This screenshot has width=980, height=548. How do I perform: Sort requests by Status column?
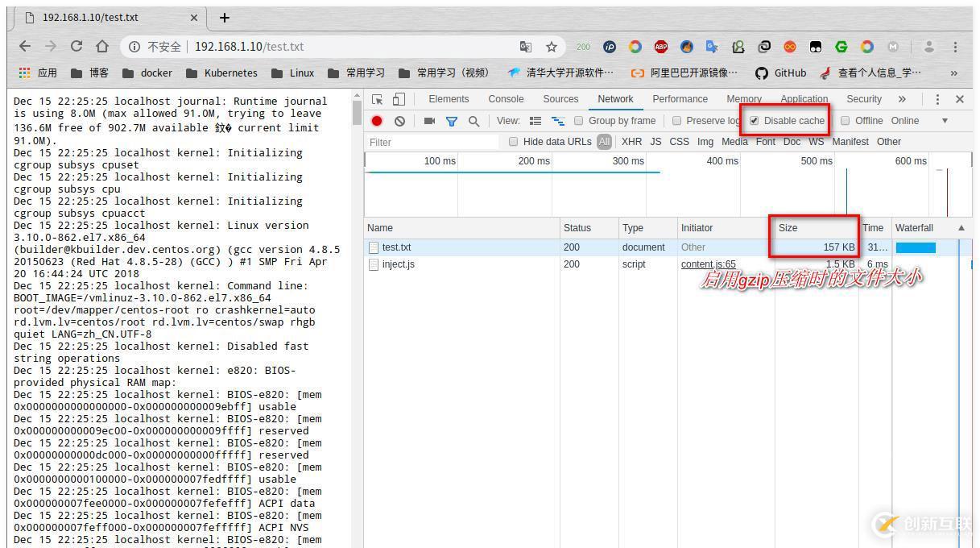[x=589, y=228]
